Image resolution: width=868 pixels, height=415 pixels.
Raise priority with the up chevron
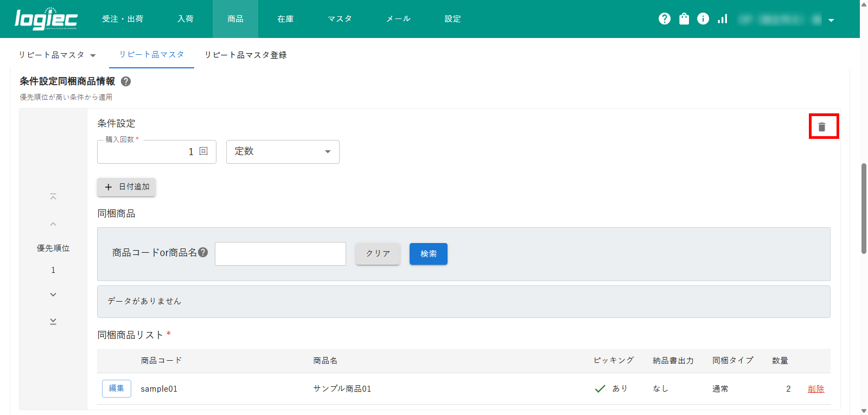pyautogui.click(x=53, y=224)
